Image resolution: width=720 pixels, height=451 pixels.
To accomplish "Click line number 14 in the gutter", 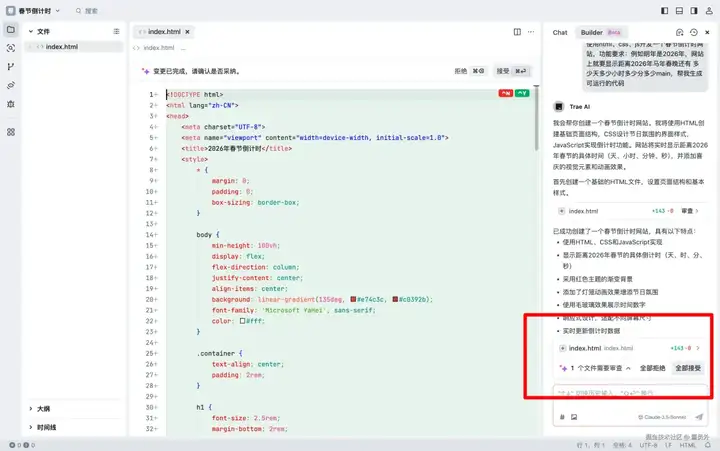I will click(x=149, y=235).
